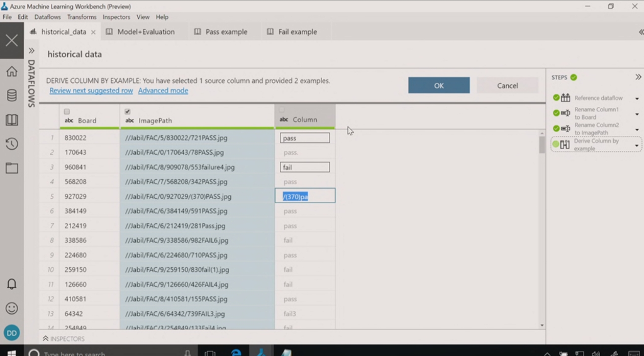Click the notifications bell icon
The height and width of the screenshot is (356, 644).
(x=11, y=284)
